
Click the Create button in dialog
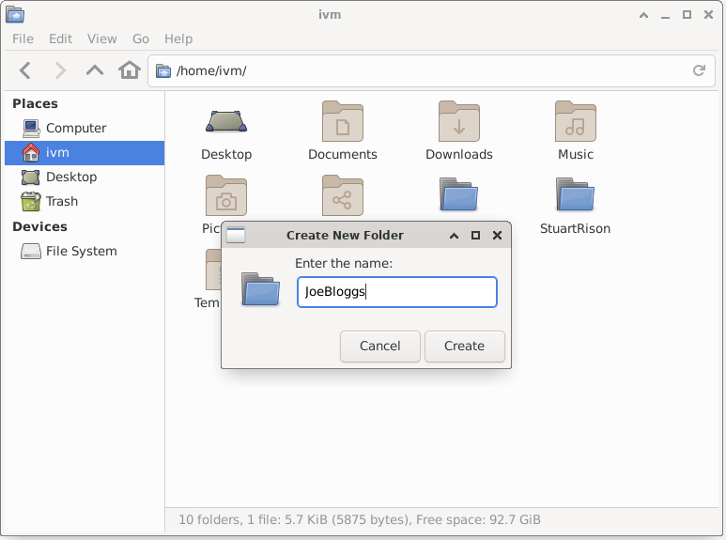click(464, 346)
